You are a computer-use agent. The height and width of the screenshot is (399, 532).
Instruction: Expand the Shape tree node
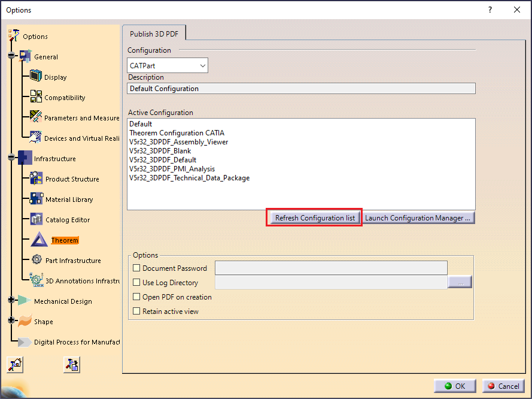click(11, 321)
